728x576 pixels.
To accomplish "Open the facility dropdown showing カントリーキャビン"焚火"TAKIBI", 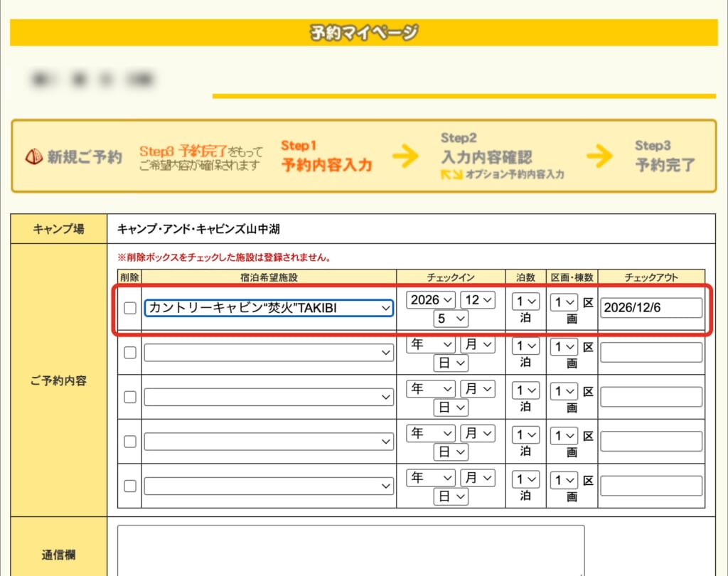I will click(x=269, y=308).
